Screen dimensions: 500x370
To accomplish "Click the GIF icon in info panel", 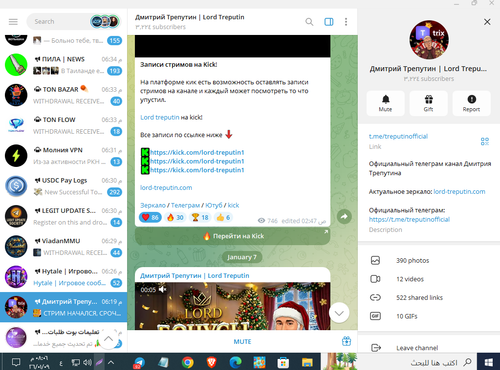I will point(375,316).
